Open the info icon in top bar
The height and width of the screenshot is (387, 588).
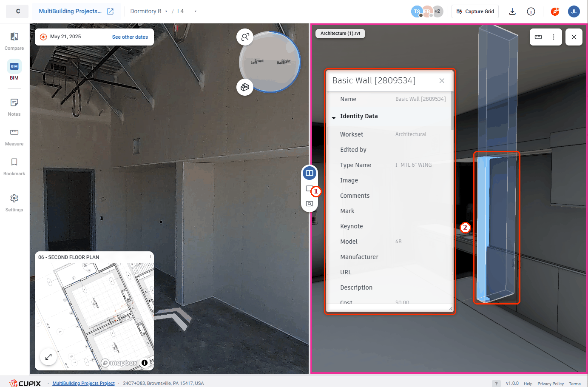coord(531,11)
